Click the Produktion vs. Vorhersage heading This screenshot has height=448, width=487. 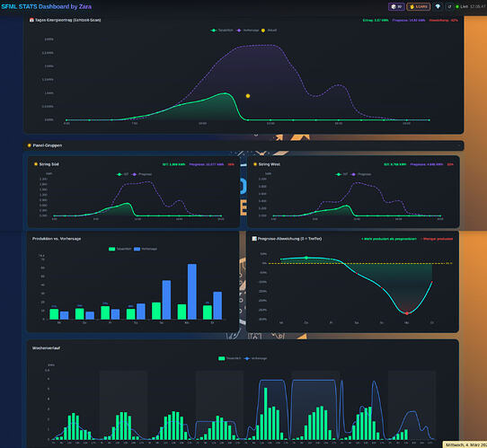[x=57, y=239]
